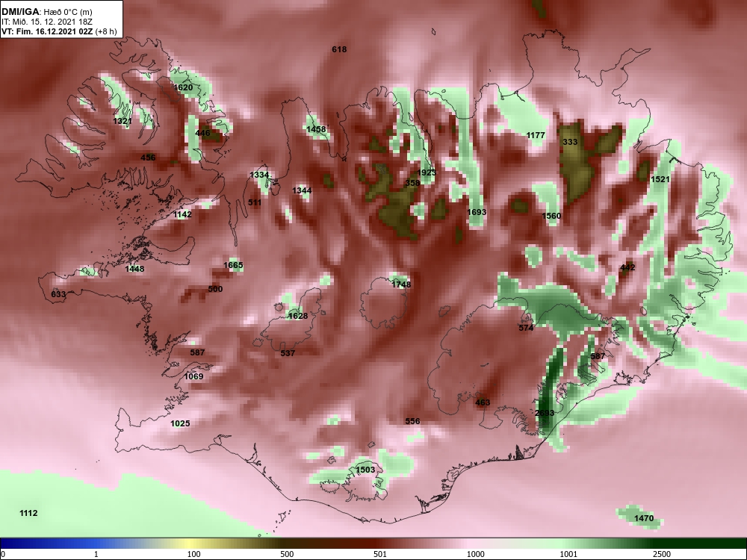Click the legend tick label 501
Screen dimensions: 747x560
(380, 554)
